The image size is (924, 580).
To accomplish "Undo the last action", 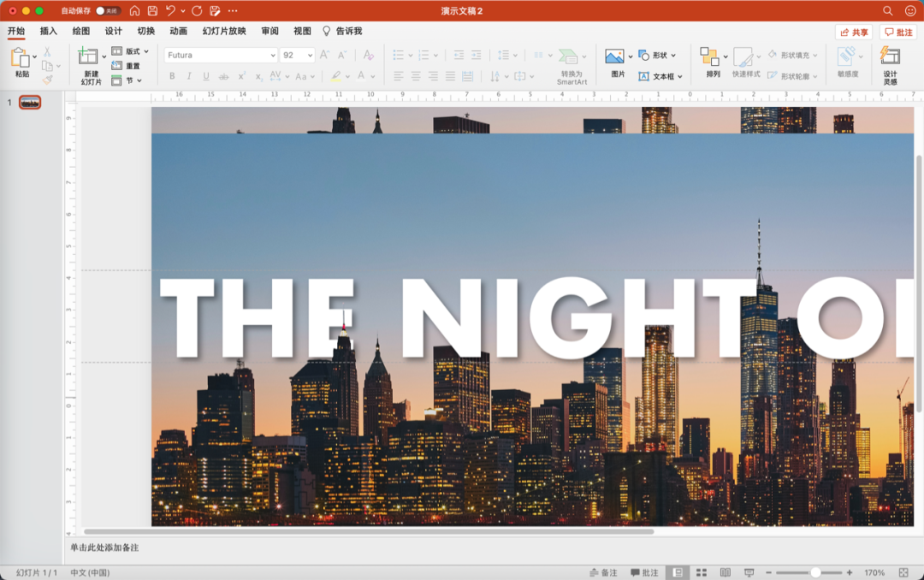I will (x=170, y=10).
